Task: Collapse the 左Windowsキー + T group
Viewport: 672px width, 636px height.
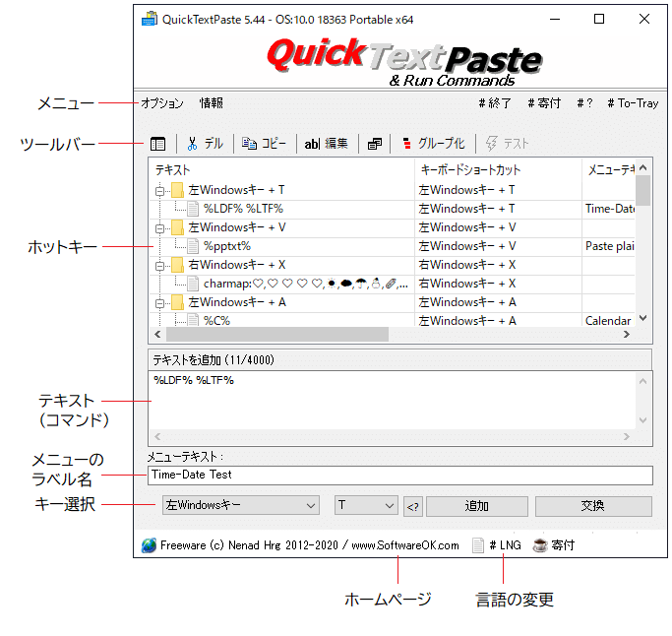Action: (159, 191)
